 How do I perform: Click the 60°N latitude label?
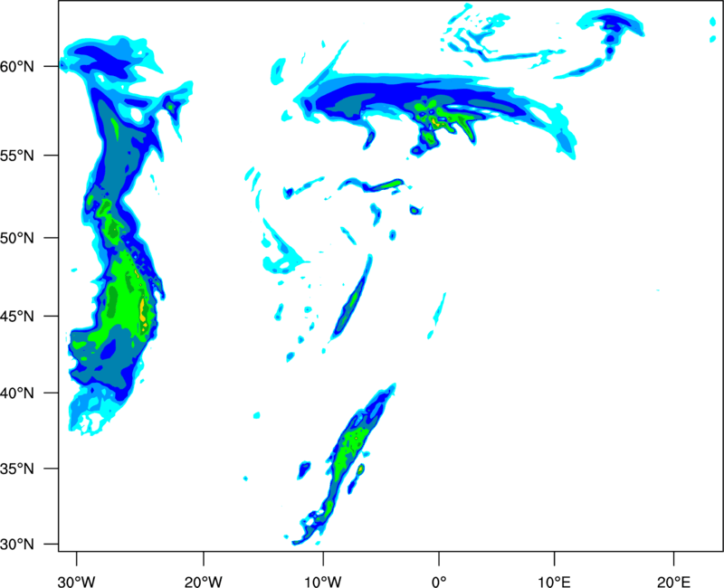[x=17, y=66]
